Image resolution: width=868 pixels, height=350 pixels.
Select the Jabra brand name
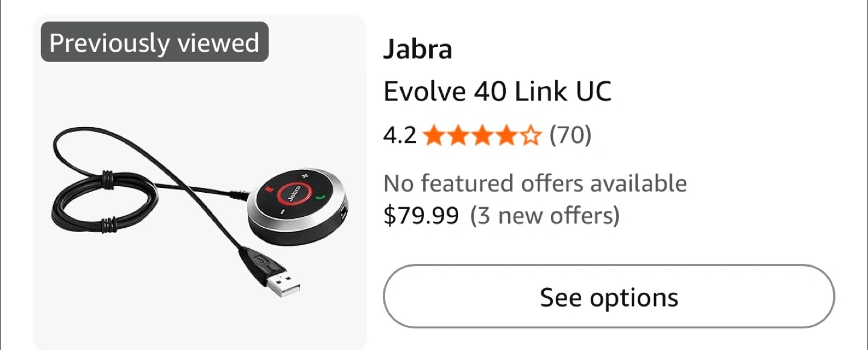pyautogui.click(x=418, y=50)
